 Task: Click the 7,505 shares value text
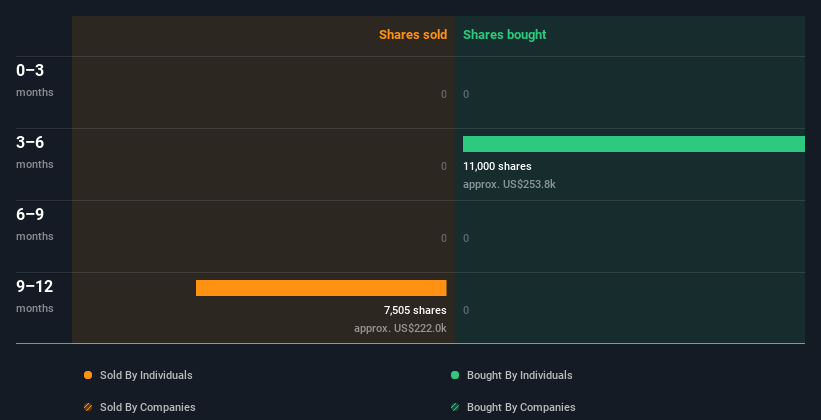415,311
